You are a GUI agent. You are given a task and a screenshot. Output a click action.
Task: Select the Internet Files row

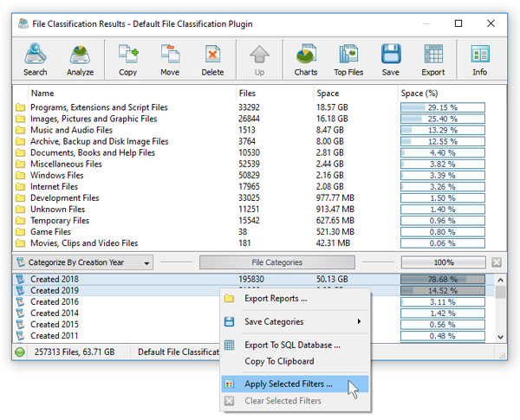pos(260,187)
